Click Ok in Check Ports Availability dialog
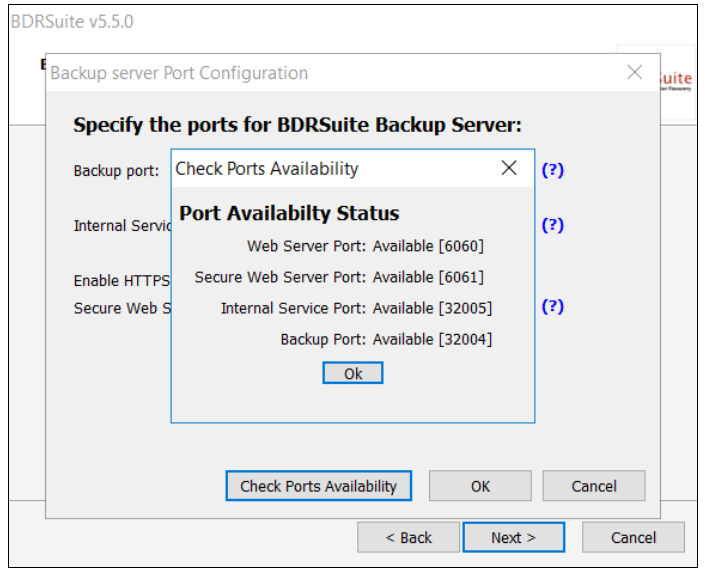The image size is (709, 578). point(353,373)
